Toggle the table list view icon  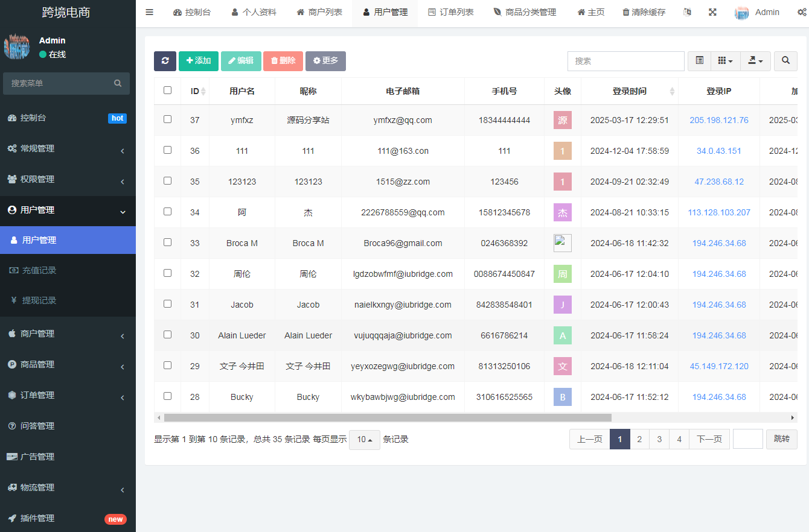700,61
